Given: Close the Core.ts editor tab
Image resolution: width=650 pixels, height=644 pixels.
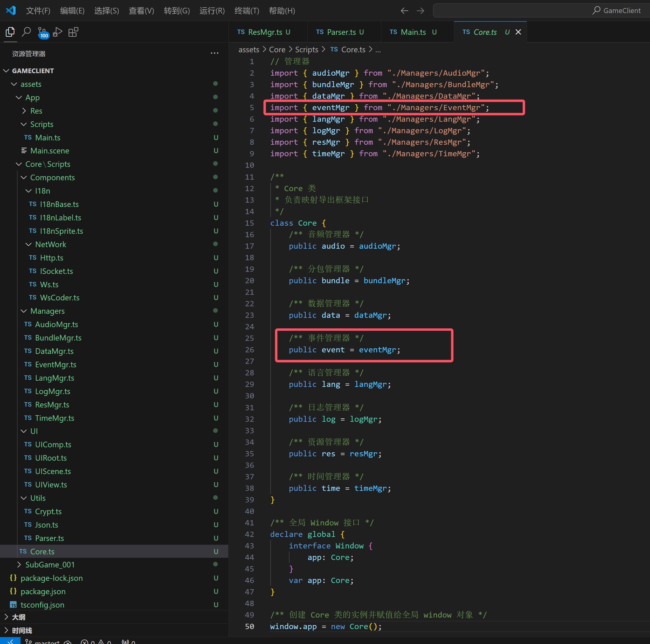Looking at the screenshot, I should [x=518, y=32].
